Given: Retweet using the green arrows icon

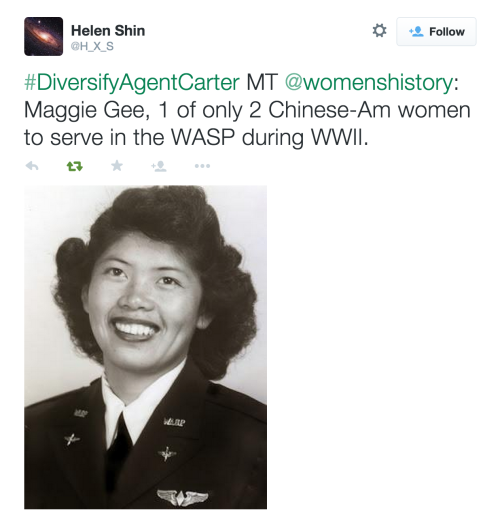Looking at the screenshot, I should click(75, 166).
